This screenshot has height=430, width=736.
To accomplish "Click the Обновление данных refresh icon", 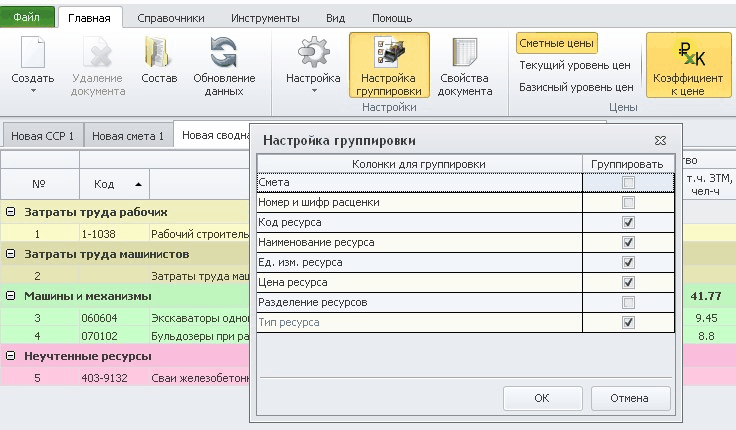I will click(x=223, y=54).
